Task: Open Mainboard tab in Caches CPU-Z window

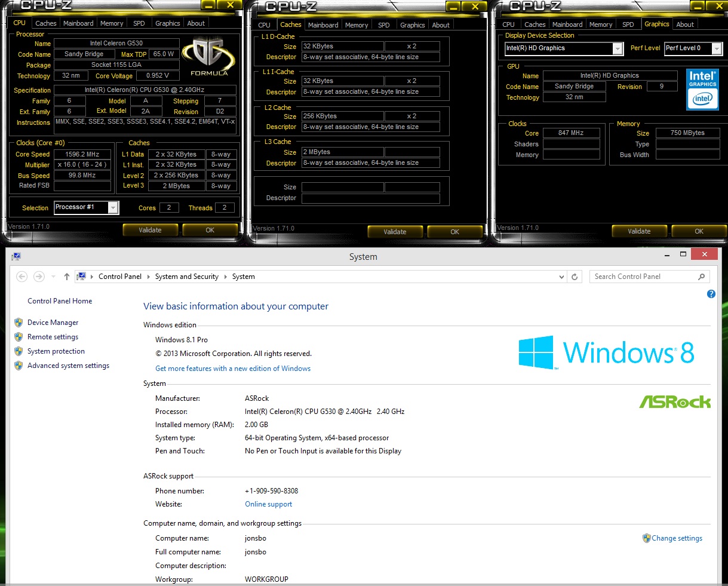Action: tap(323, 25)
